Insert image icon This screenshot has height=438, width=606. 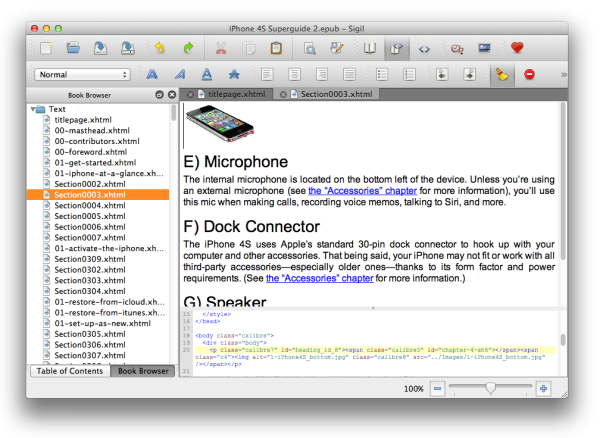pos(484,48)
